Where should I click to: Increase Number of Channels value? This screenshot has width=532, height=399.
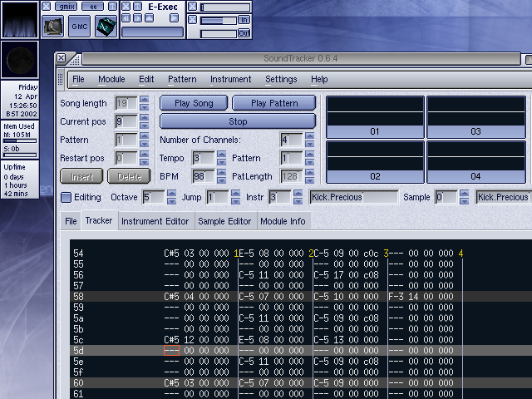(309, 136)
